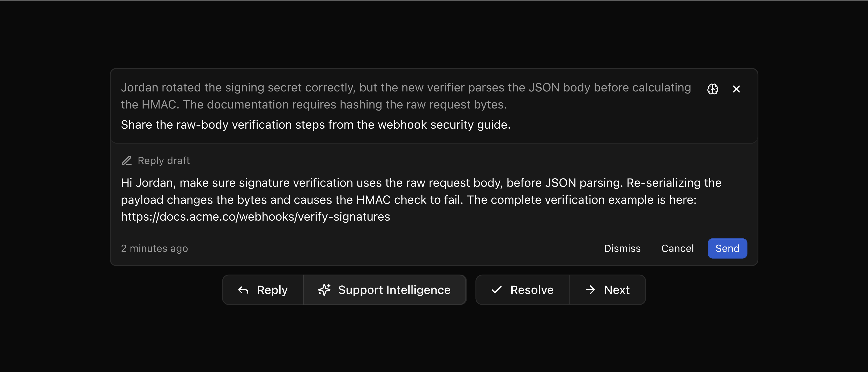Click the checkmark icon beside Resolve

[x=496, y=290]
